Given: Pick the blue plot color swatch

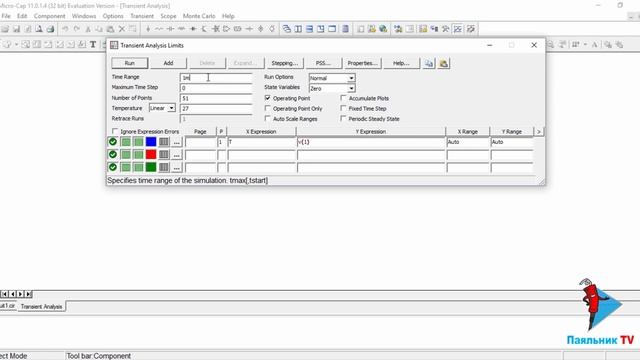Looking at the screenshot, I should [x=151, y=142].
